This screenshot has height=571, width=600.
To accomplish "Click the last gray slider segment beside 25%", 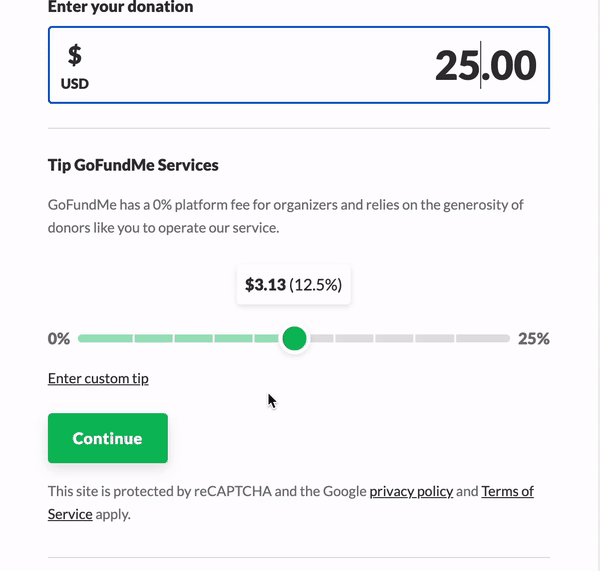I will (x=484, y=339).
